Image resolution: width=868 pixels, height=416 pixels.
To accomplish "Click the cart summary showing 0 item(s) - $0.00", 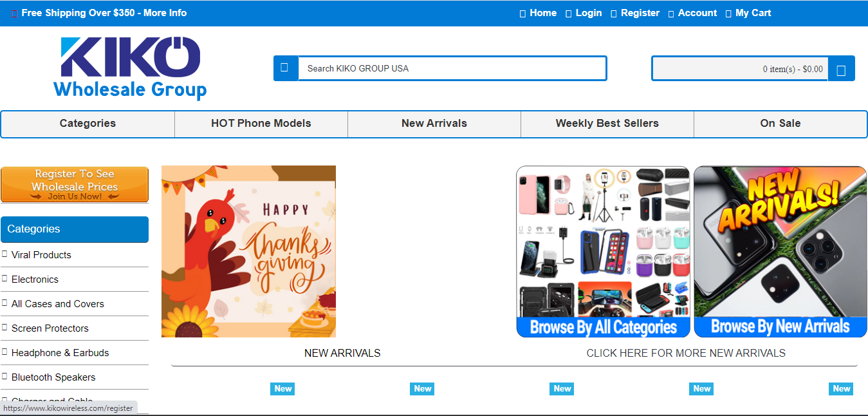I will pos(741,69).
